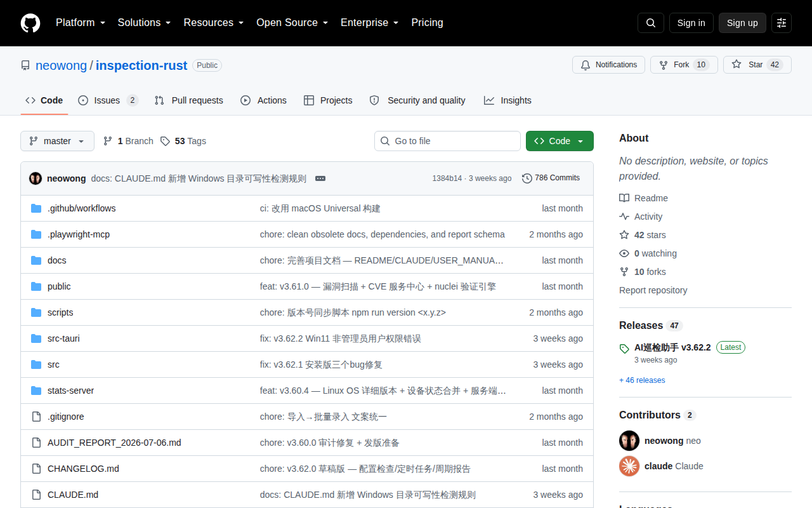Open commit hash 1384b14

447,178
